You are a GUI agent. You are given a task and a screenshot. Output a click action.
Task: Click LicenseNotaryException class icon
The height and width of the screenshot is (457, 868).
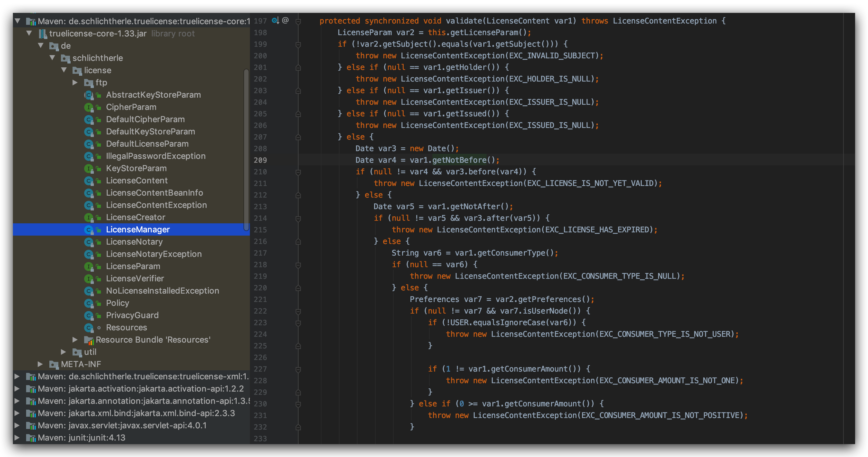[89, 254]
